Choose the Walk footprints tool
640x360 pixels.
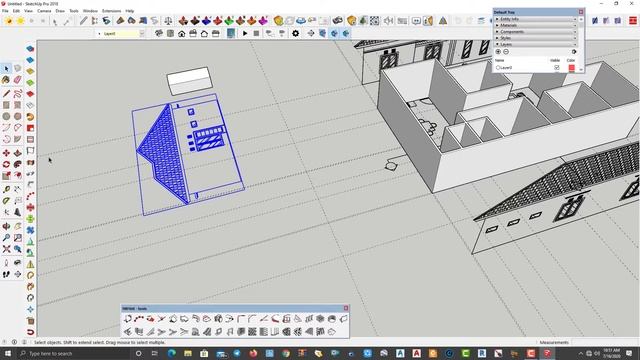(6, 274)
